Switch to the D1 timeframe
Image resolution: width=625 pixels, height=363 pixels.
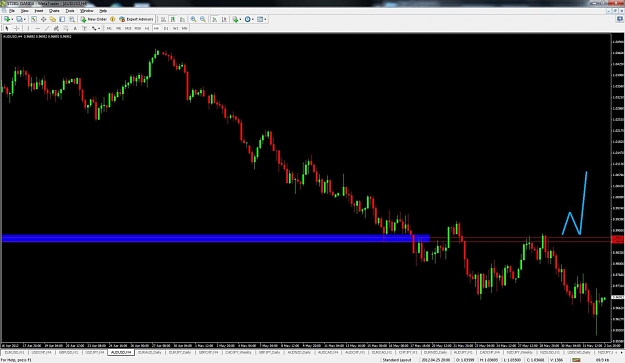[166, 28]
